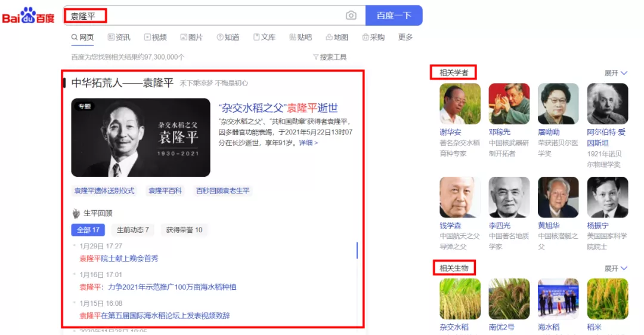Click the Baidu logo
This screenshot has height=335, width=644.
[x=28, y=16]
